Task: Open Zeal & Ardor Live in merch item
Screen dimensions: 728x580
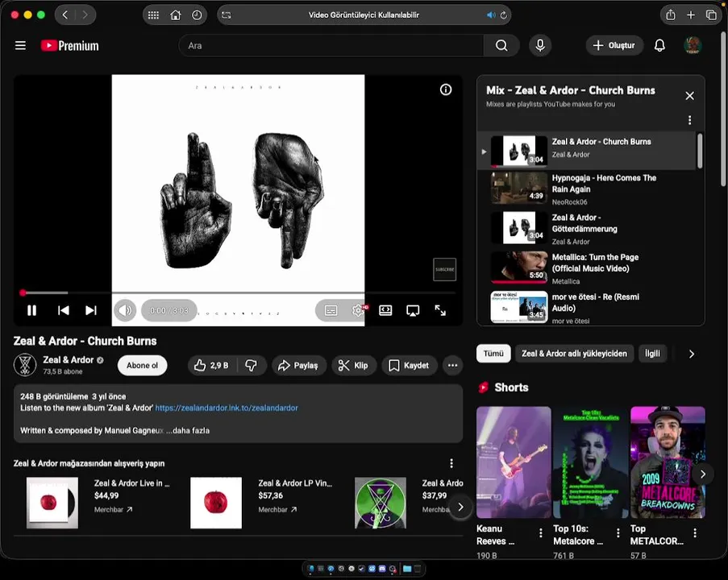Action: click(x=98, y=503)
